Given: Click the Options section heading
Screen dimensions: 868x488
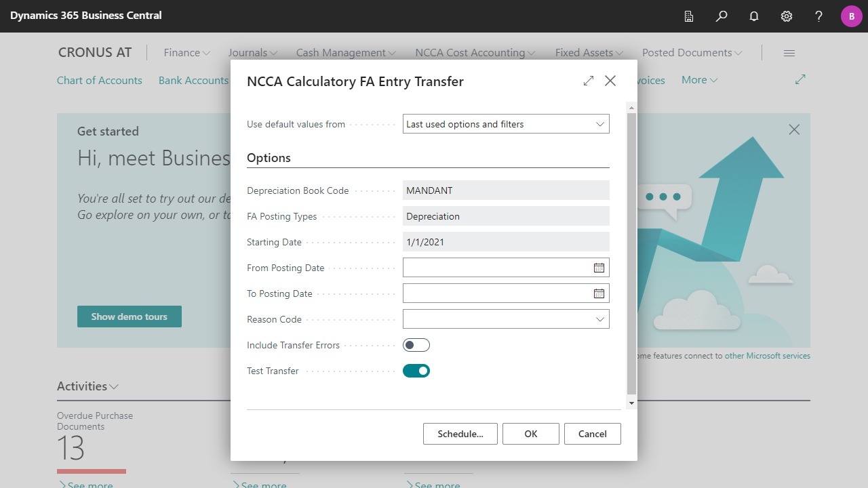Looking at the screenshot, I should click(269, 158).
